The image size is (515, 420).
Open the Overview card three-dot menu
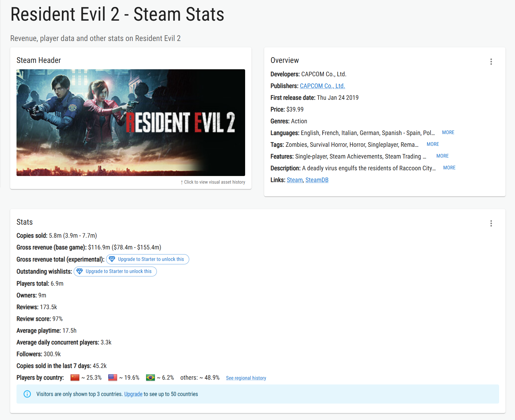click(x=491, y=62)
